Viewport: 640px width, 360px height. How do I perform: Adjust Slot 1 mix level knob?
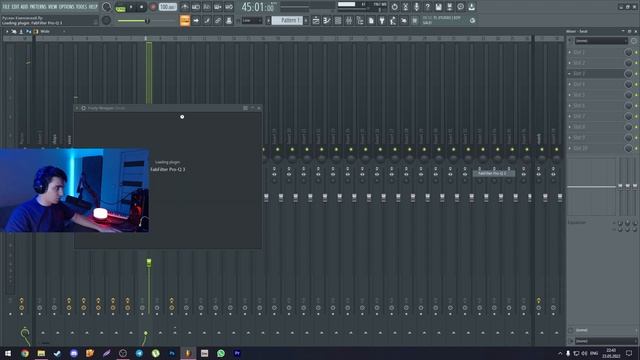pyautogui.click(x=628, y=52)
